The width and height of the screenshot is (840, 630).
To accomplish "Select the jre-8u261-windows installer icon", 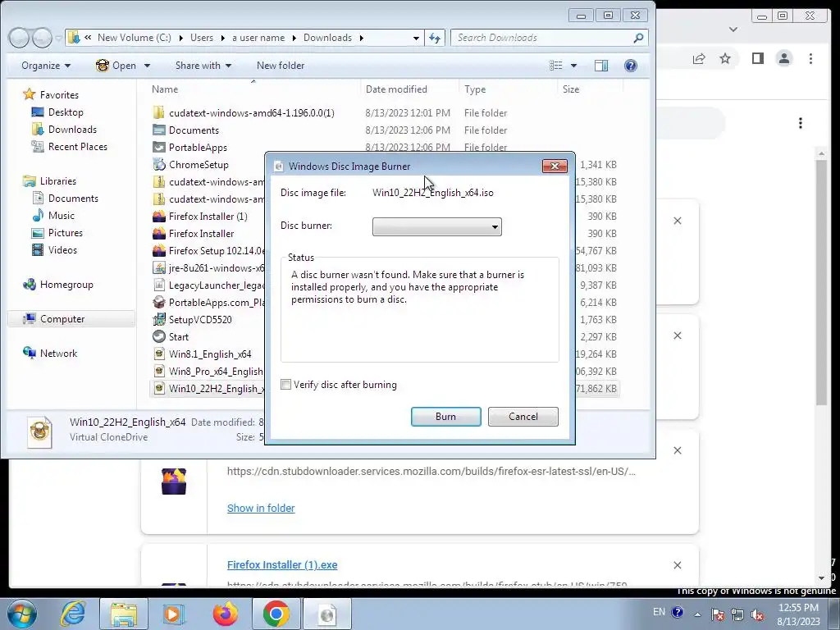I will [158, 268].
